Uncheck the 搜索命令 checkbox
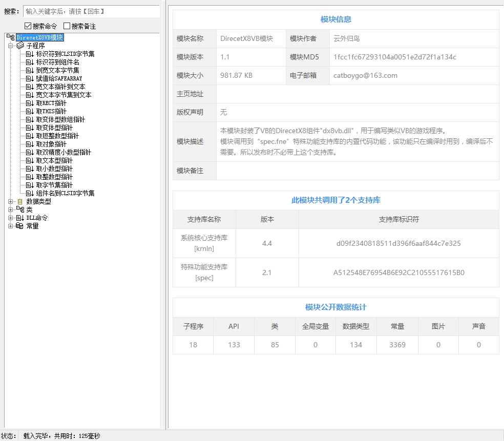 [x=28, y=26]
